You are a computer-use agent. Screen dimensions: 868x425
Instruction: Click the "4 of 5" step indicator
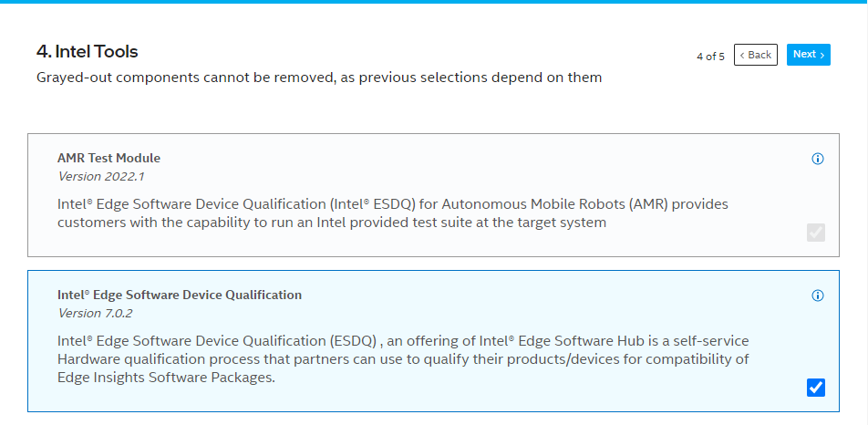(710, 57)
